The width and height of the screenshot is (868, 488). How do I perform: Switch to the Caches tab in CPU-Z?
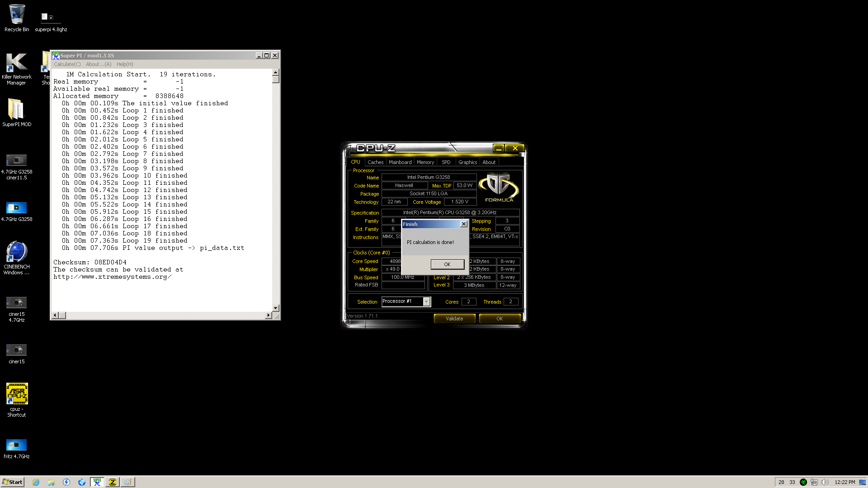click(x=375, y=162)
